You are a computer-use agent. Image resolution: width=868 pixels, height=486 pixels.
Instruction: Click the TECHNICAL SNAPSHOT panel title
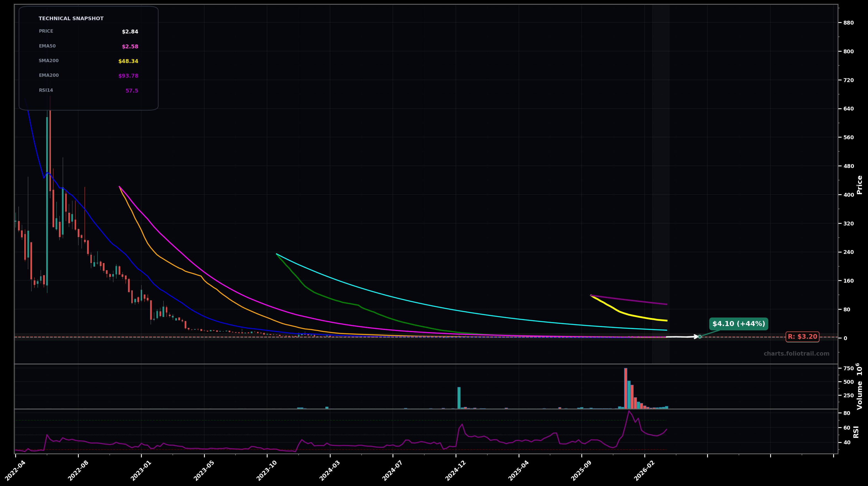(x=71, y=18)
